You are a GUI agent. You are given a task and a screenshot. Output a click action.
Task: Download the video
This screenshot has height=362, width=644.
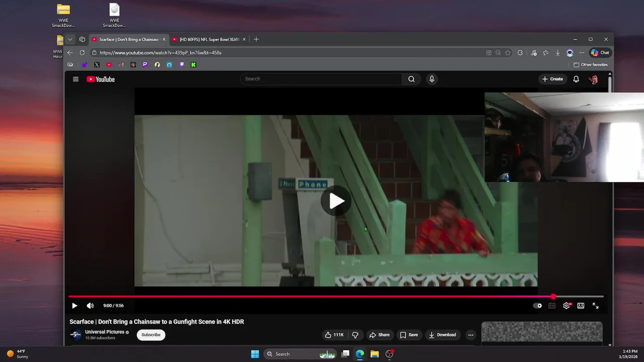(442, 335)
